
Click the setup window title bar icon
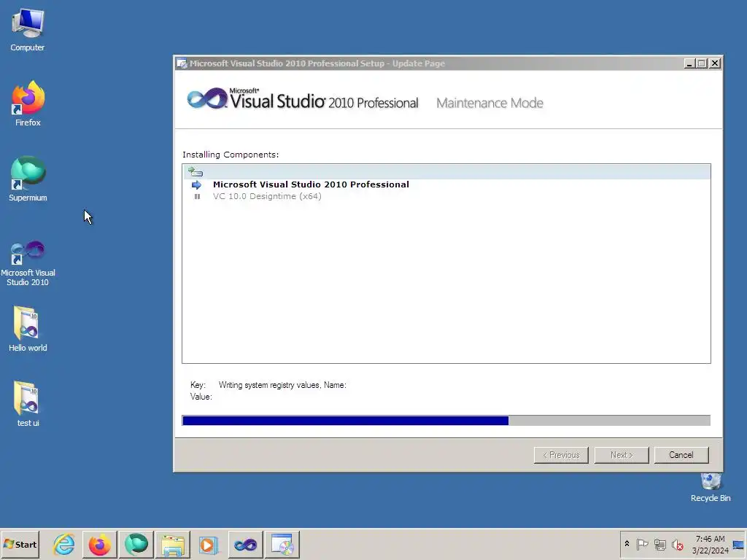(182, 63)
